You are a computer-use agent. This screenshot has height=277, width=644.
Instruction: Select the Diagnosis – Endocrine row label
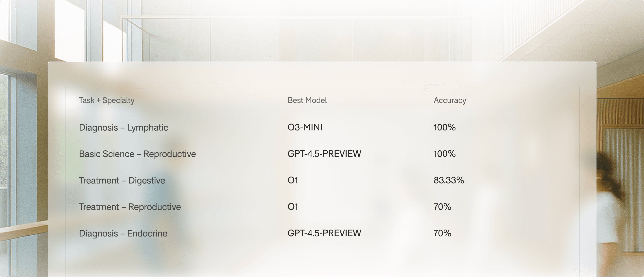point(123,233)
